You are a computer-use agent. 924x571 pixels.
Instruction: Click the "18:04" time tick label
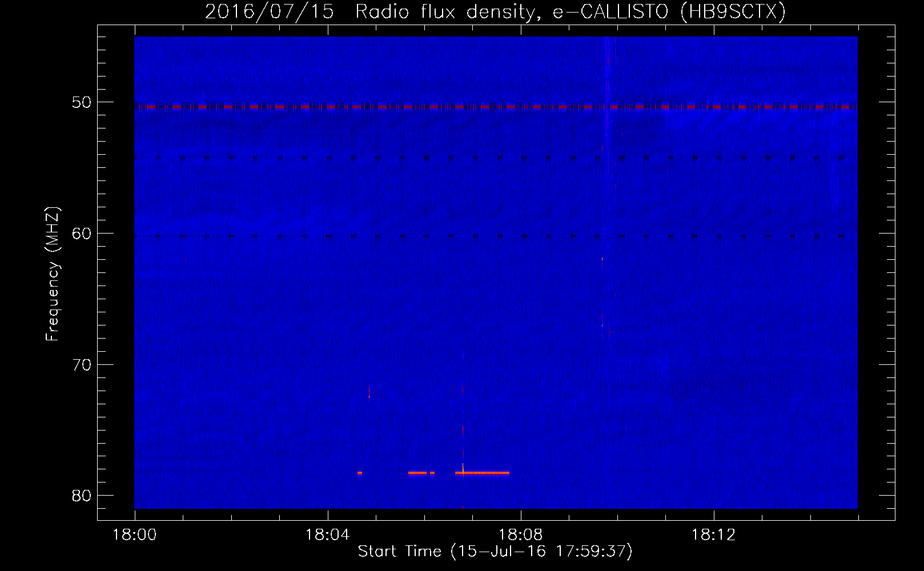click(327, 535)
